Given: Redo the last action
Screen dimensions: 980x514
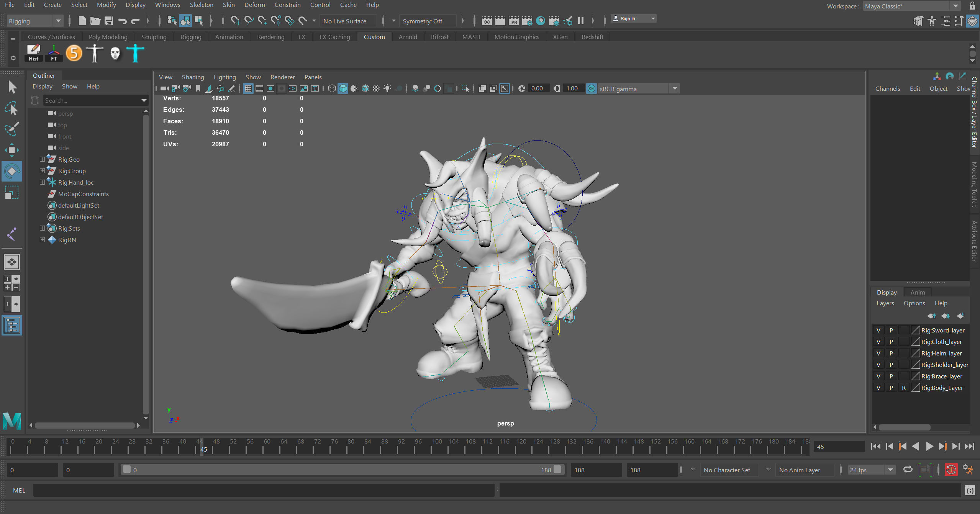Looking at the screenshot, I should pyautogui.click(x=135, y=21).
